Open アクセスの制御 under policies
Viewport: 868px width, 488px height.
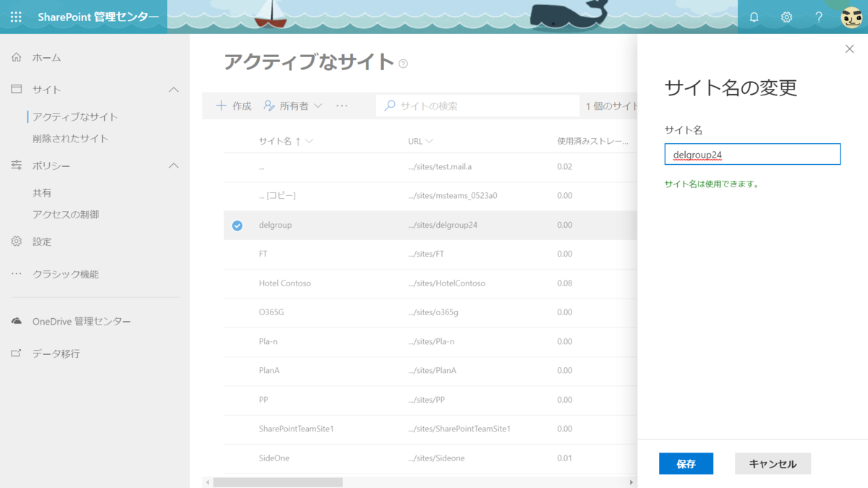(x=66, y=214)
